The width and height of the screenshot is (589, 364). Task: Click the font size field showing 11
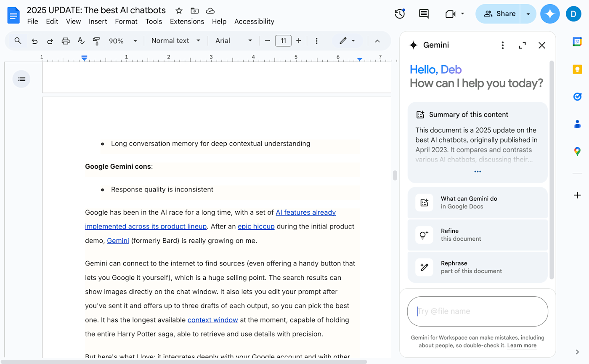click(x=283, y=41)
